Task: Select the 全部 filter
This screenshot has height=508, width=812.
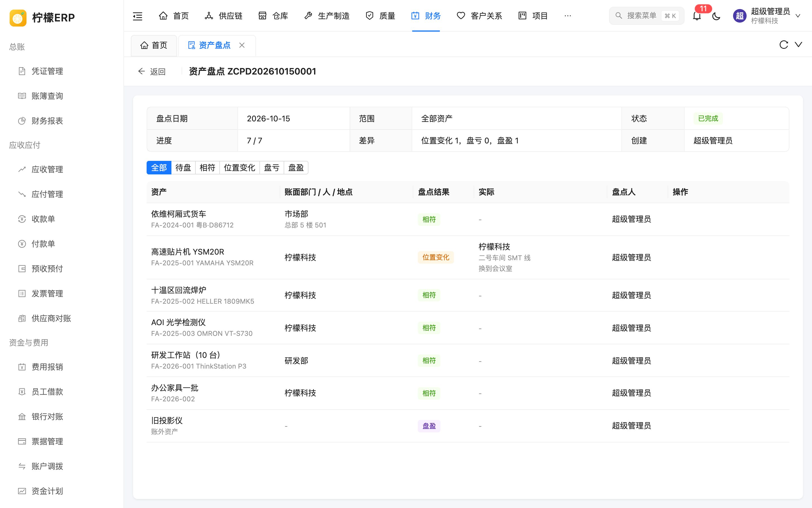Action: point(159,168)
